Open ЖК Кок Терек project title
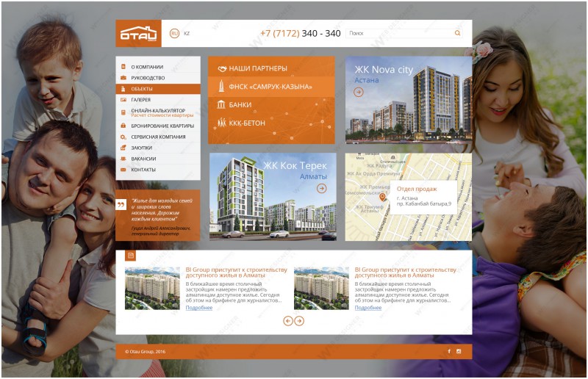Screen dimensions: 588x379 295,166
